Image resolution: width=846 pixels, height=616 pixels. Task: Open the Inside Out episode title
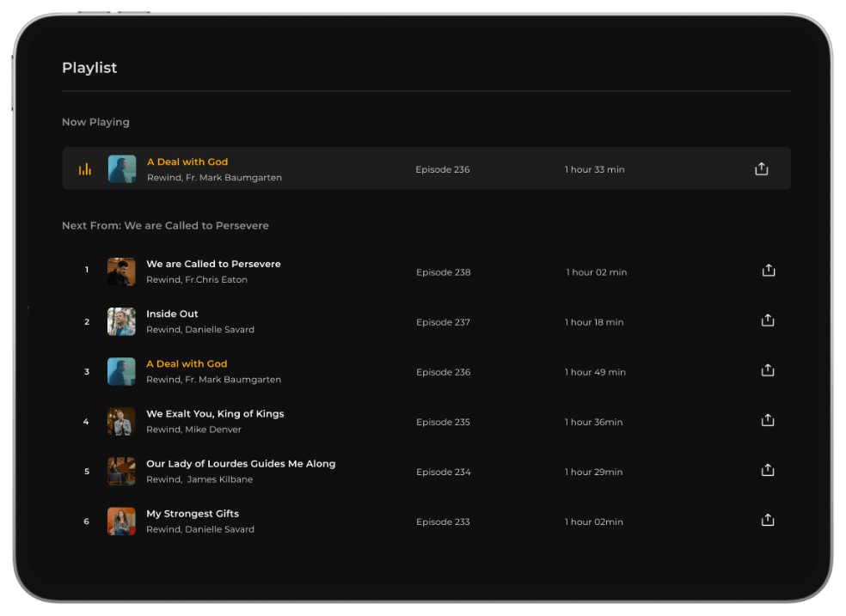point(172,314)
